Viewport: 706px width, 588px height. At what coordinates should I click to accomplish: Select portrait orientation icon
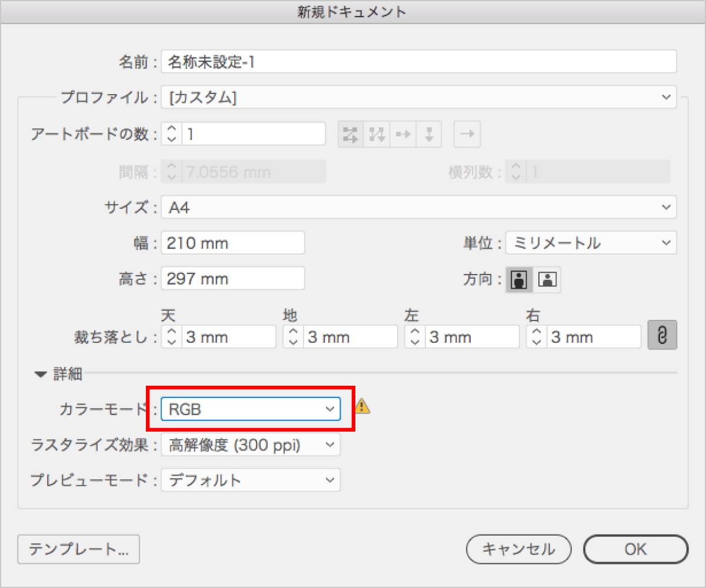point(519,280)
